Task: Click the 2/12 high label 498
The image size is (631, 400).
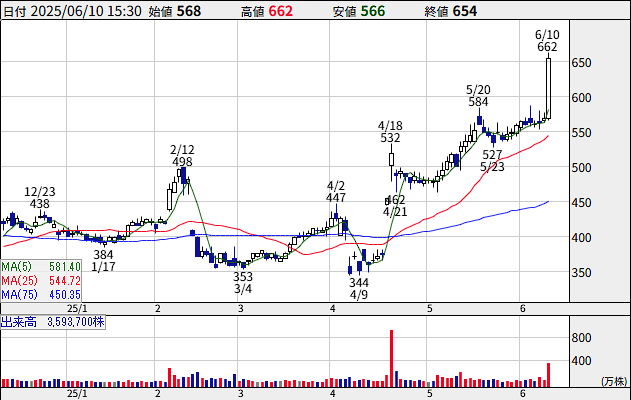Action: pyautogui.click(x=182, y=162)
